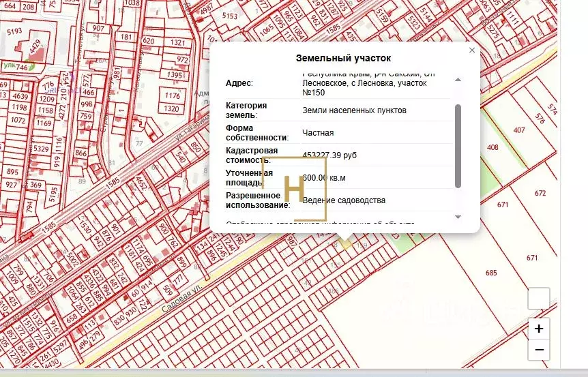This screenshot has width=588, height=377.
Task: Click the popup title 'Земельный участок'
Action: (343, 58)
